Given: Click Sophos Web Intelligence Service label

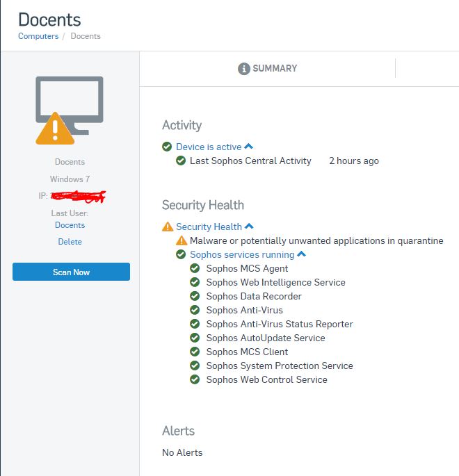Looking at the screenshot, I should pyautogui.click(x=276, y=283).
